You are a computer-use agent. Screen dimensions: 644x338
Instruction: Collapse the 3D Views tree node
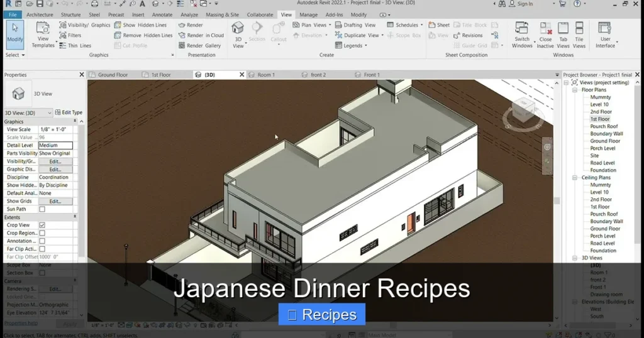tap(575, 258)
